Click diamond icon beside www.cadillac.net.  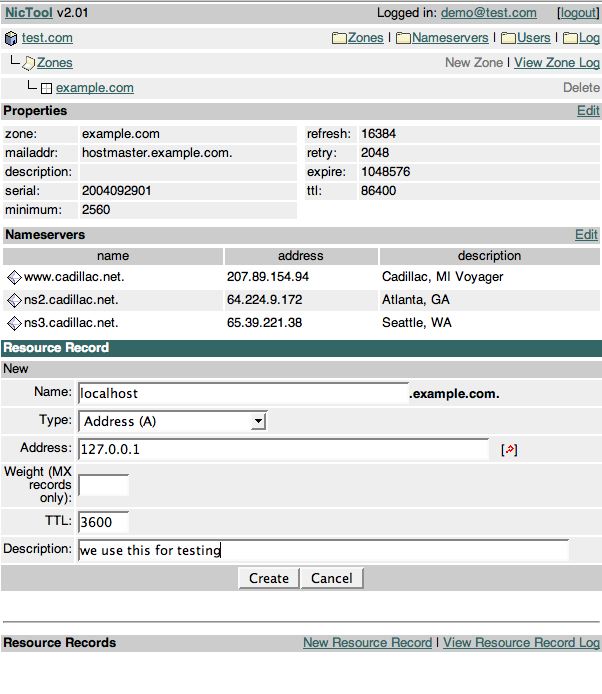[14, 277]
